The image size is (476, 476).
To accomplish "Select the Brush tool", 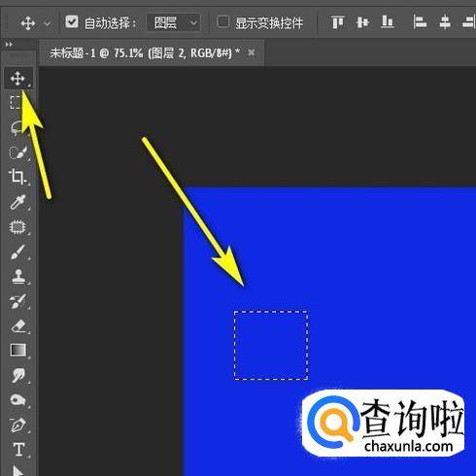I will click(17, 253).
